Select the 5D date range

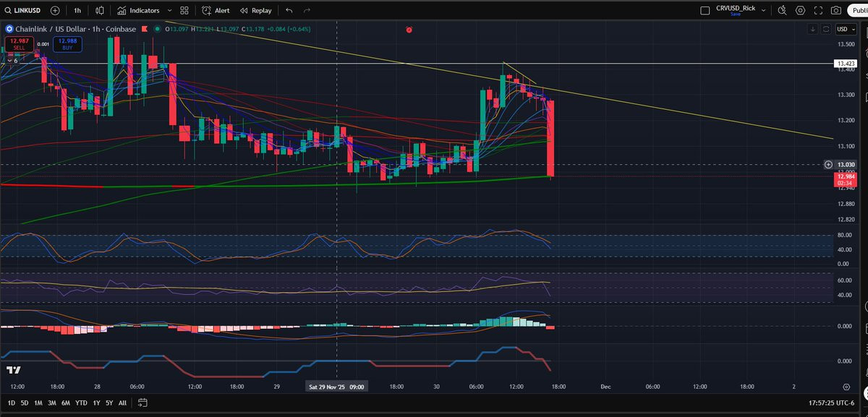click(x=24, y=403)
